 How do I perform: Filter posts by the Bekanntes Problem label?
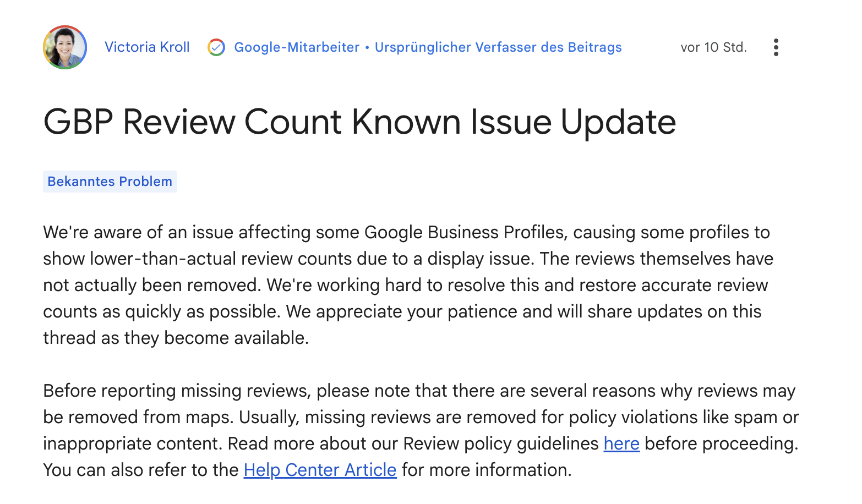110,181
